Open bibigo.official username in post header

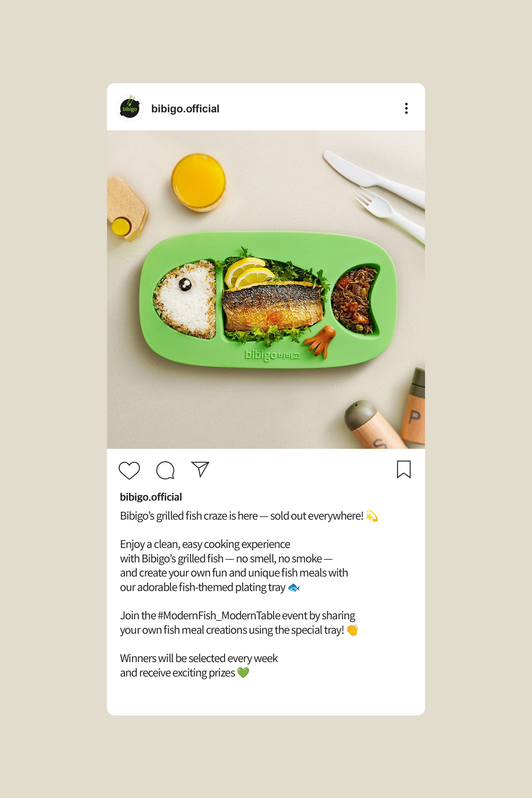click(x=185, y=109)
